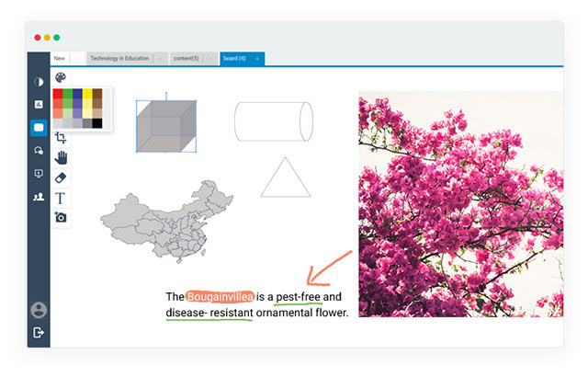Open the screen share sidebar icon
The image size is (588, 377).
point(39,174)
